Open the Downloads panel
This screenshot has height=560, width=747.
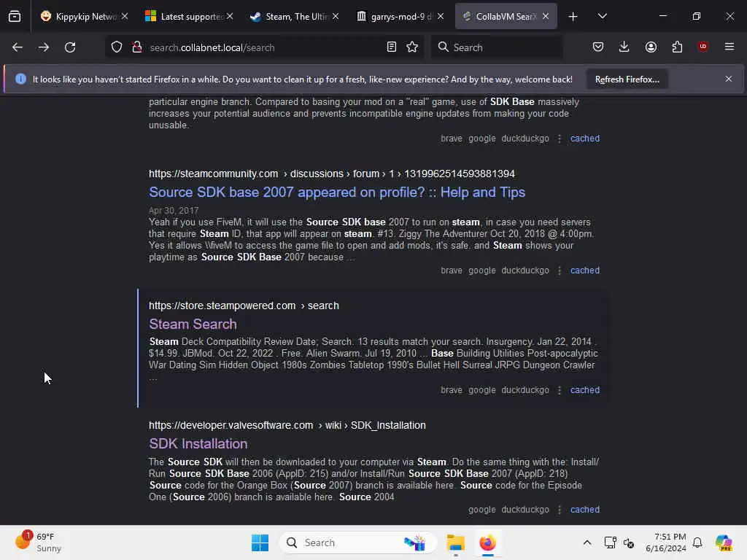tap(624, 47)
